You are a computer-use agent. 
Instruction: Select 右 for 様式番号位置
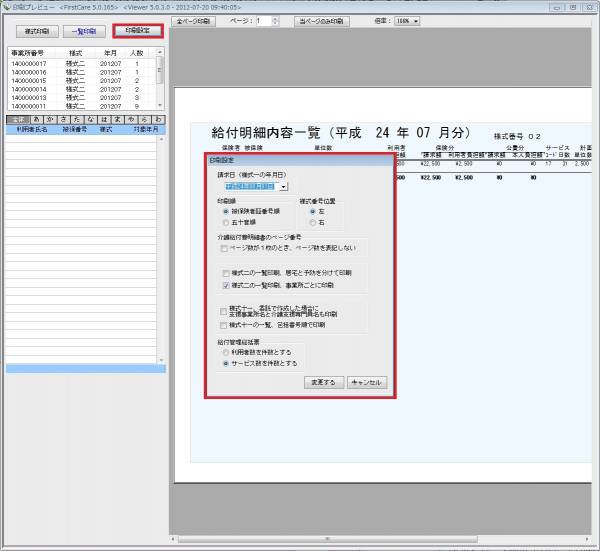click(x=311, y=222)
